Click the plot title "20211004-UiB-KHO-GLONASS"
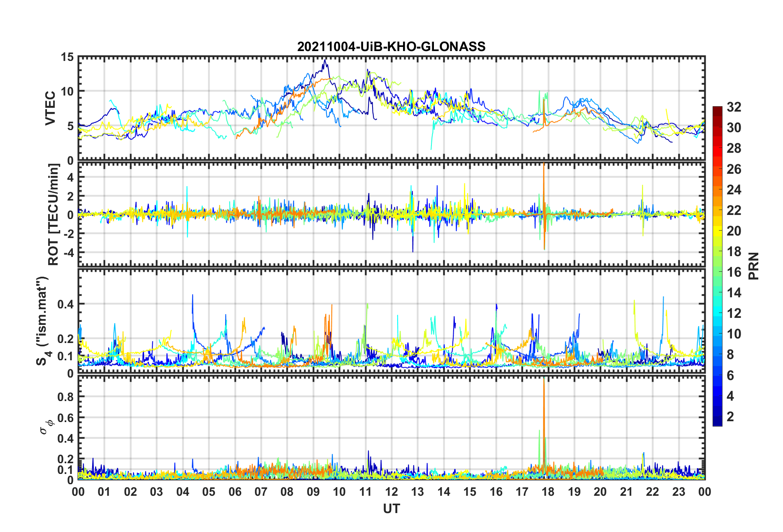 (x=391, y=46)
